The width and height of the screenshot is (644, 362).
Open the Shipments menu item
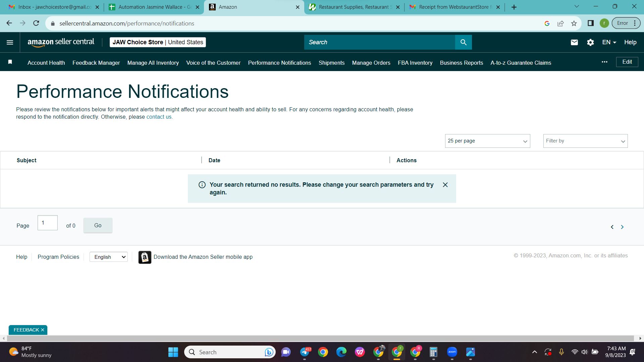tap(331, 63)
